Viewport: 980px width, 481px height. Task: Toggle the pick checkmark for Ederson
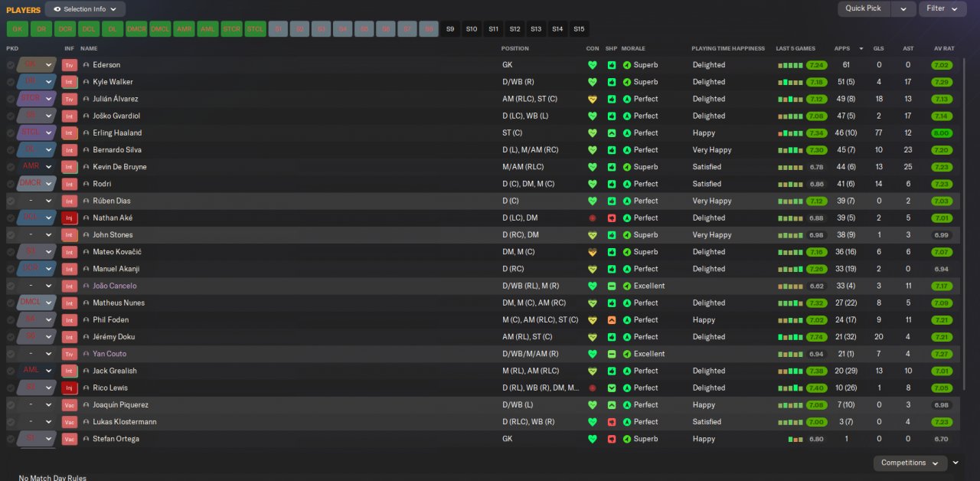click(x=11, y=65)
